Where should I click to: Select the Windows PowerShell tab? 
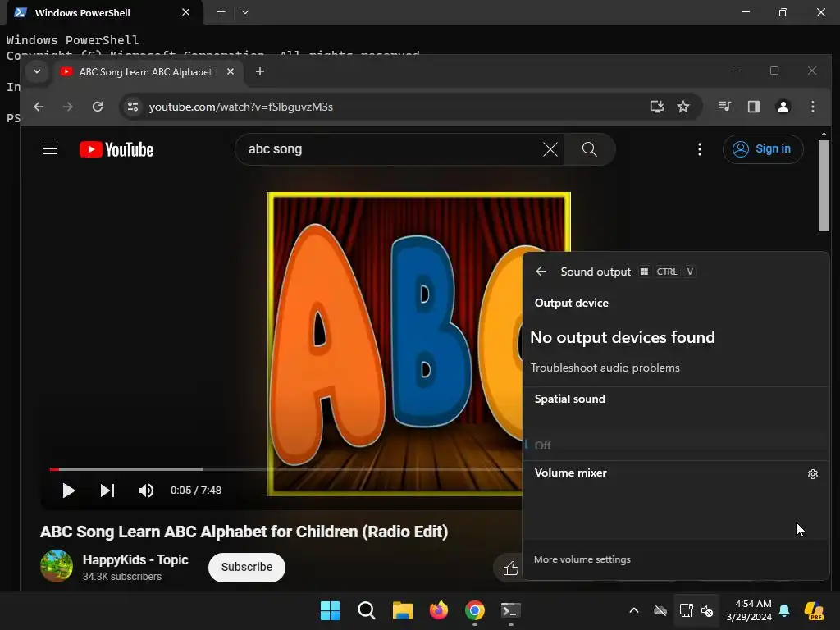click(x=104, y=12)
